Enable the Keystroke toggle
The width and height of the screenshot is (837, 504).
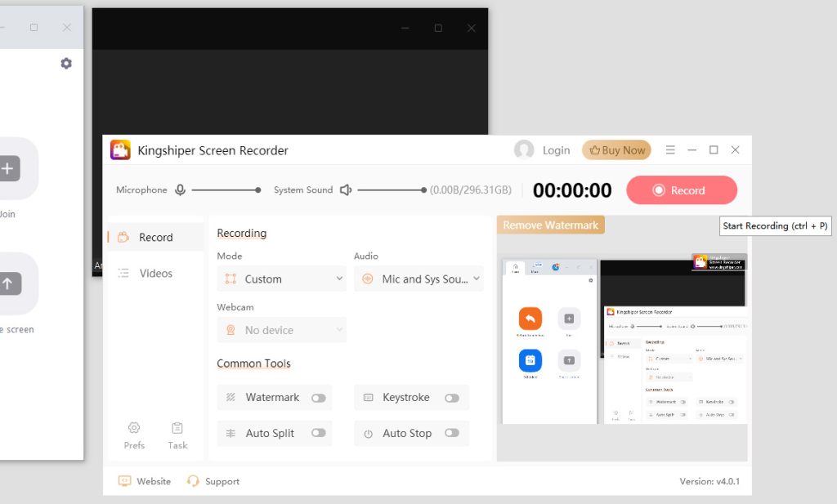(x=452, y=398)
